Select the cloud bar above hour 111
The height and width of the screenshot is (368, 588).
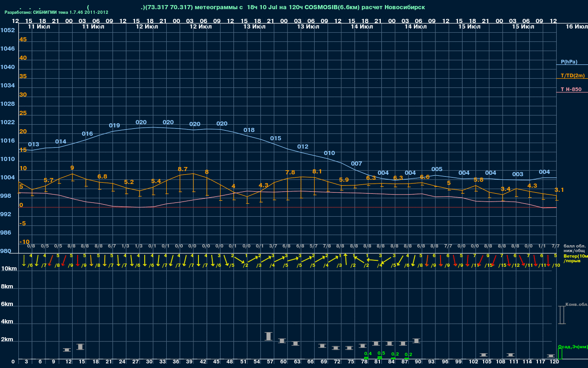(x=511, y=355)
